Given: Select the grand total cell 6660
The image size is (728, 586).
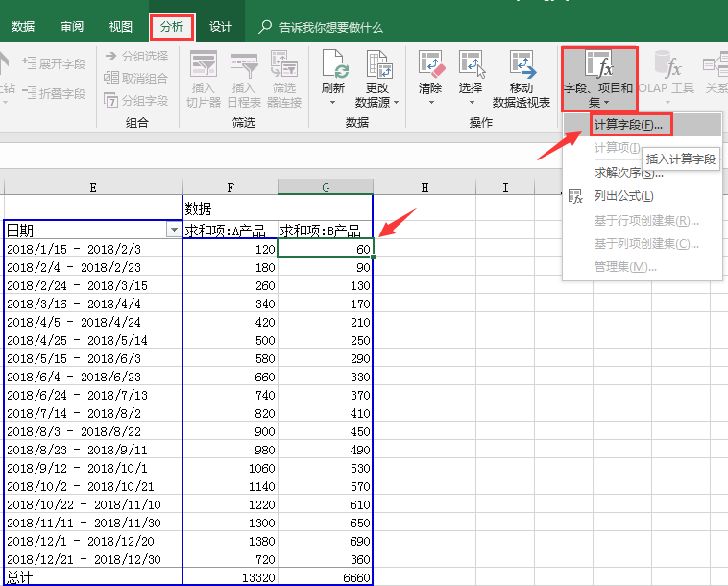Looking at the screenshot, I should point(325,577).
